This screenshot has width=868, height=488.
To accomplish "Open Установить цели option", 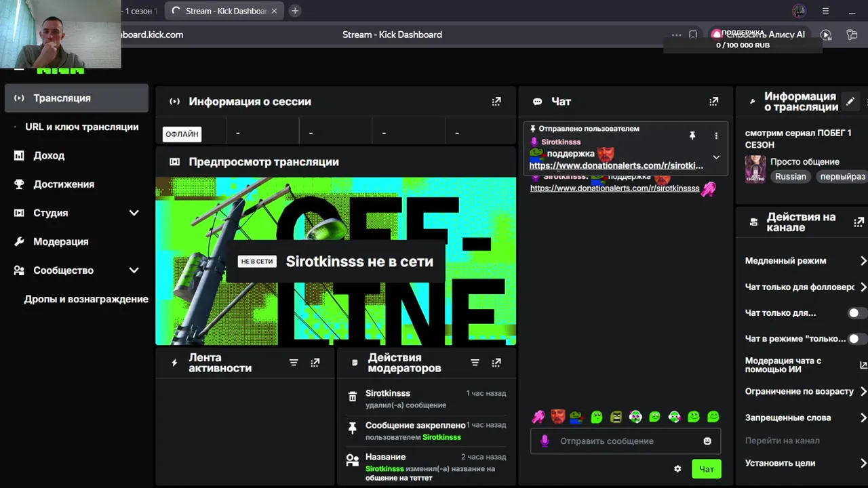I will [806, 464].
